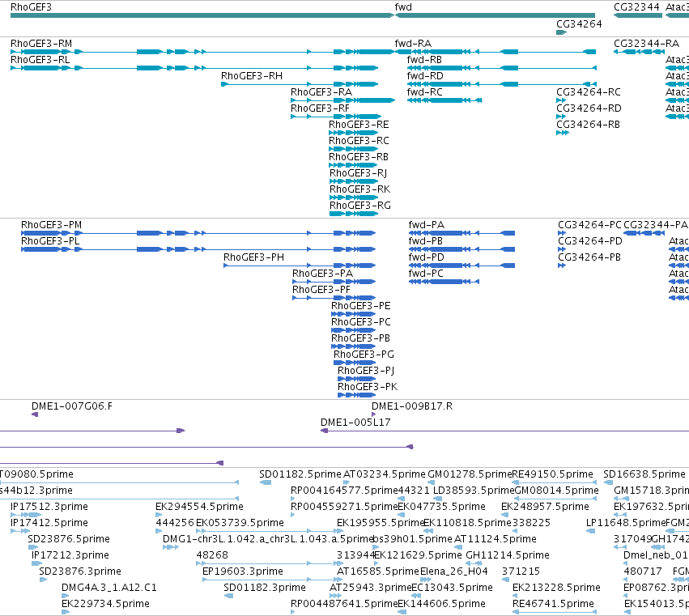Image resolution: width=689 pixels, height=616 pixels.
Task: Click the RhoGEF3-RH transcript label
Action: point(251,76)
